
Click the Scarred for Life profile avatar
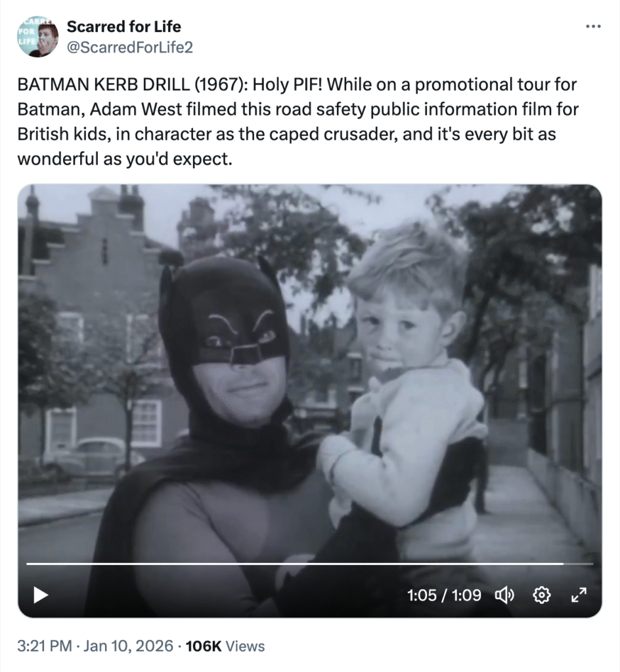click(x=39, y=37)
